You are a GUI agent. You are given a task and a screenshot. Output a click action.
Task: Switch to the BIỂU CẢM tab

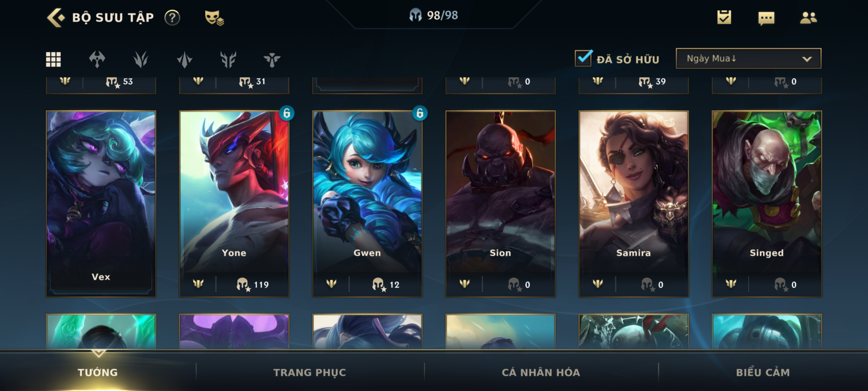point(763,372)
